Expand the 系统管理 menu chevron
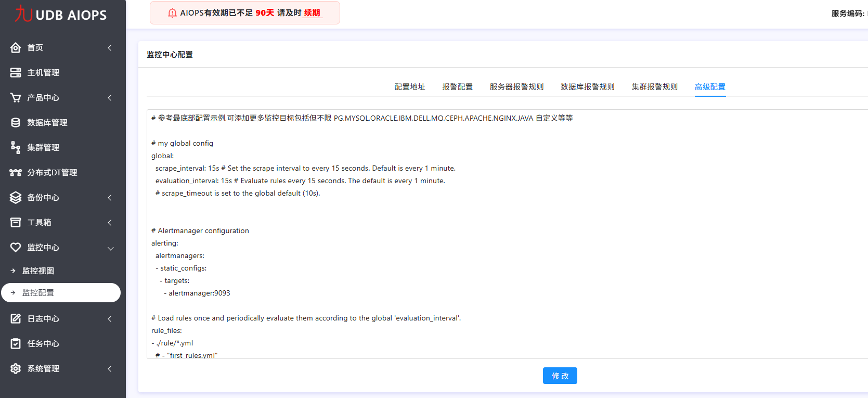 point(110,369)
